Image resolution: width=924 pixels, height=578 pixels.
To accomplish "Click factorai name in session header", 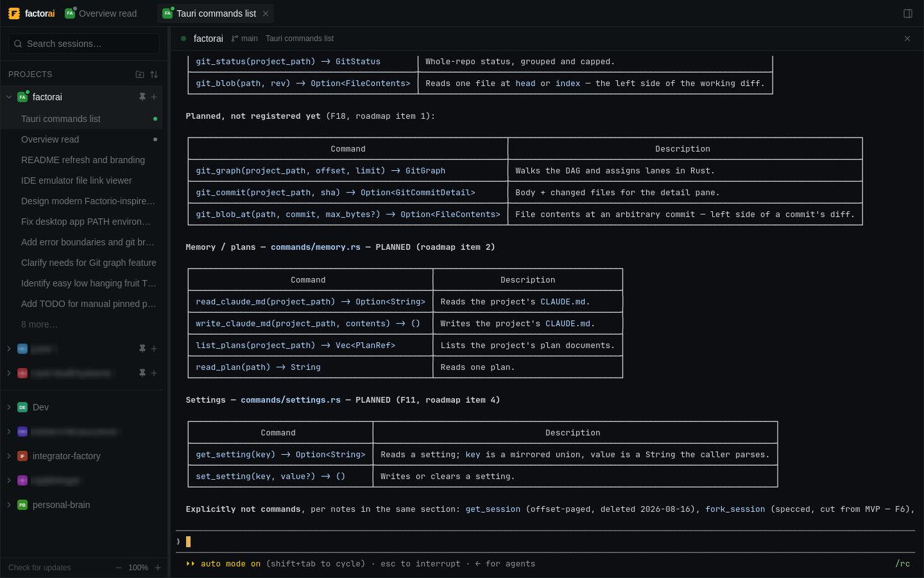I will click(x=209, y=39).
